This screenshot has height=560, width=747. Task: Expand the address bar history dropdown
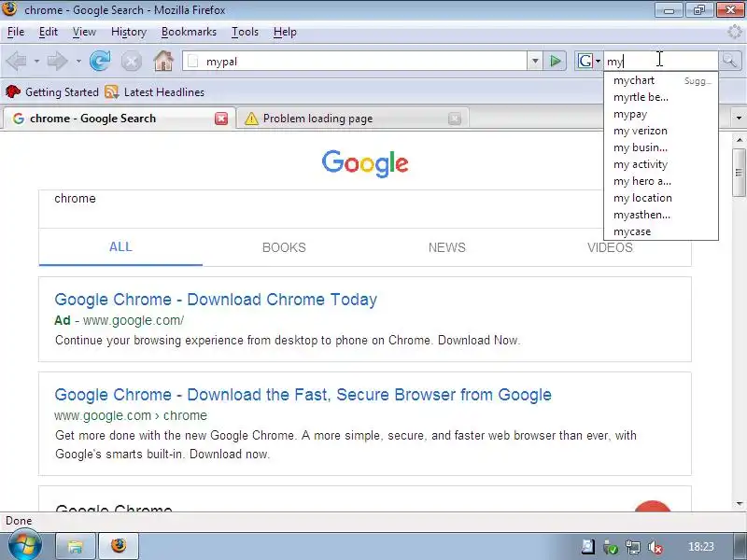[x=535, y=61]
